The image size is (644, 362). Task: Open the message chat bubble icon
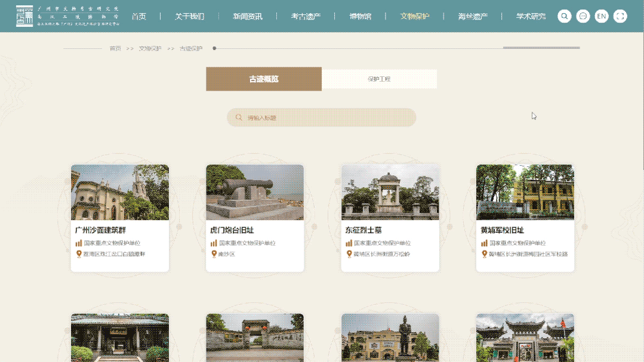(x=583, y=17)
